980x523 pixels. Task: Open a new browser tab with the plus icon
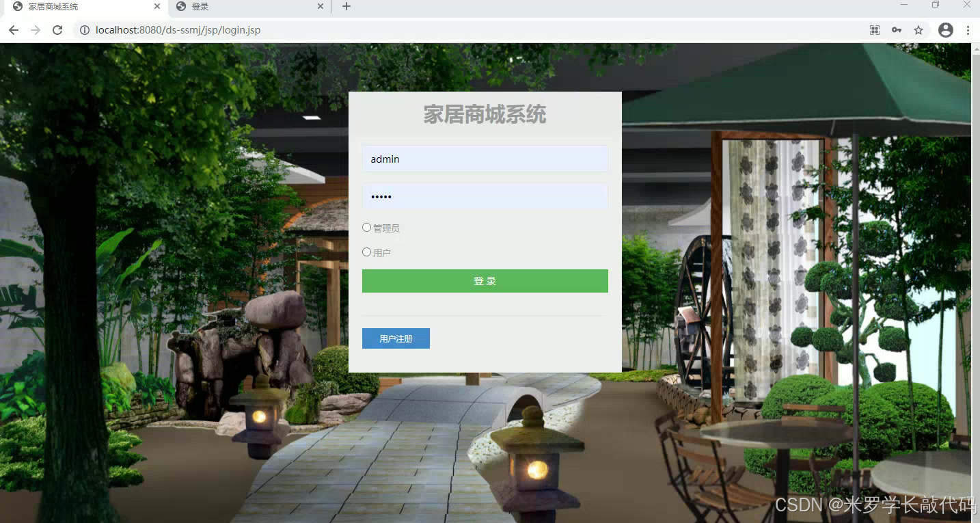346,7
